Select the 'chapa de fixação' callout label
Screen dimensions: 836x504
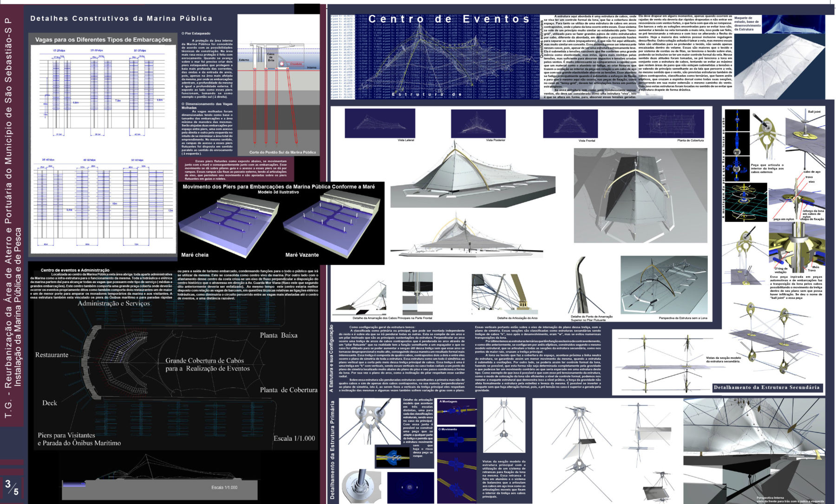812,219
